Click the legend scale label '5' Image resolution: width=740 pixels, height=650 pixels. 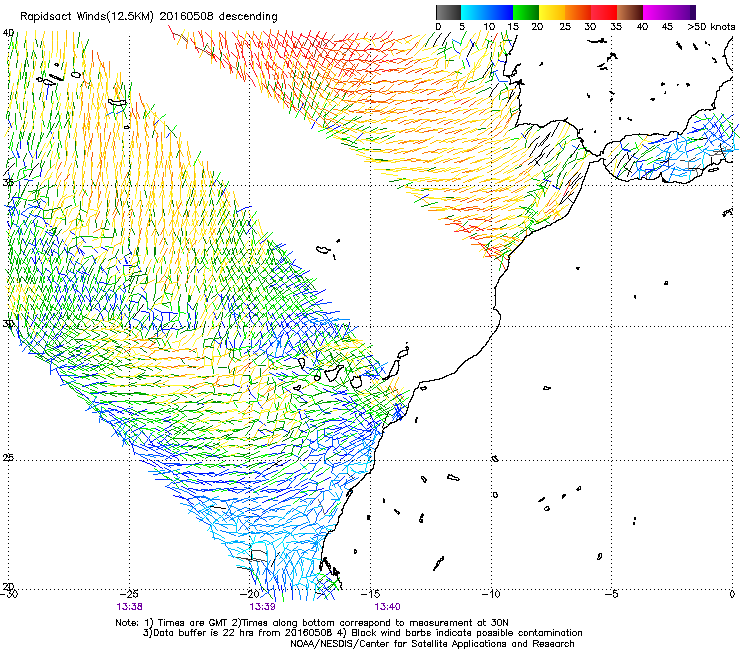(462, 26)
